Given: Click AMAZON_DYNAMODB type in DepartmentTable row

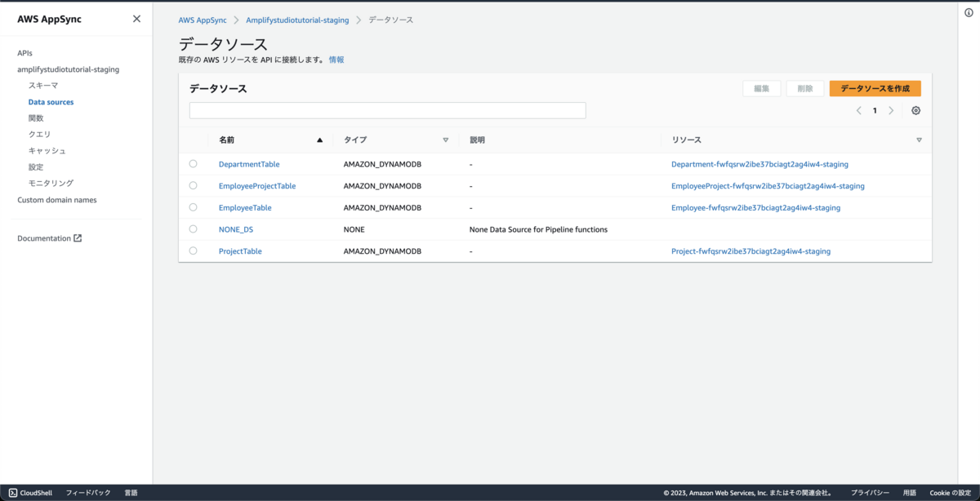Looking at the screenshot, I should 382,164.
